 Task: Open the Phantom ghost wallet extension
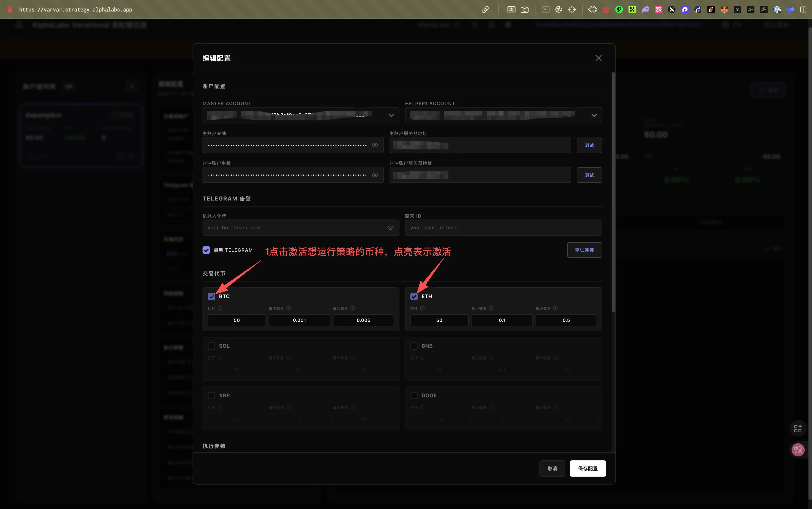click(645, 9)
